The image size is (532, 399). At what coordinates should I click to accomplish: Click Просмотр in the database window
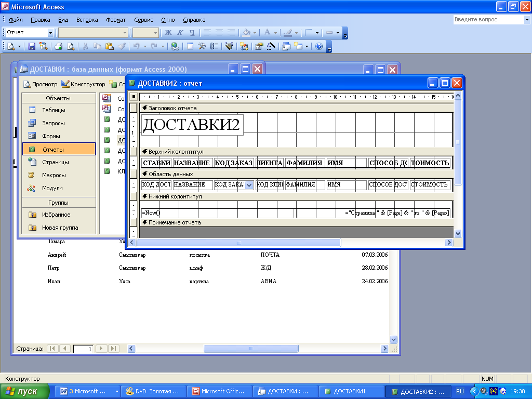pyautogui.click(x=41, y=84)
